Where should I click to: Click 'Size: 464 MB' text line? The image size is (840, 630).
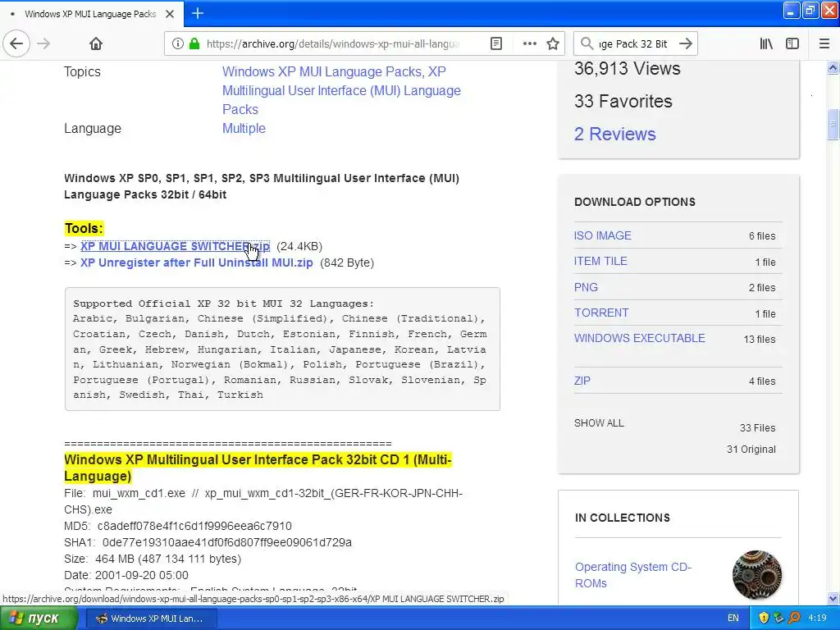tap(153, 559)
